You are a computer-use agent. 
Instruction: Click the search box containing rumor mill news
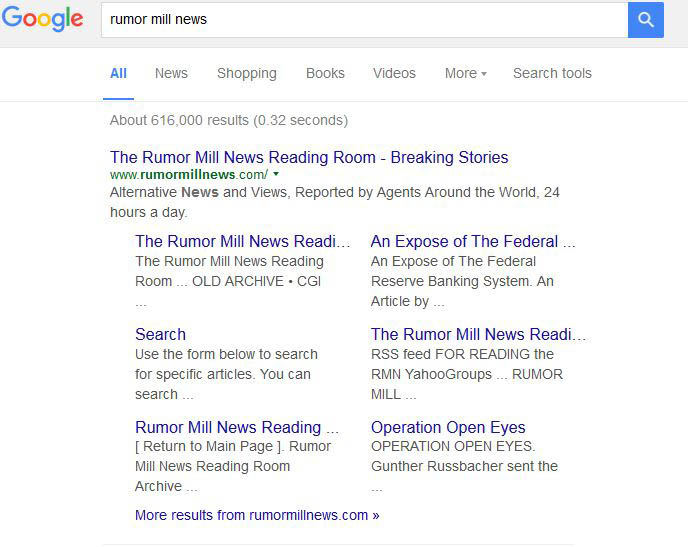point(365,20)
